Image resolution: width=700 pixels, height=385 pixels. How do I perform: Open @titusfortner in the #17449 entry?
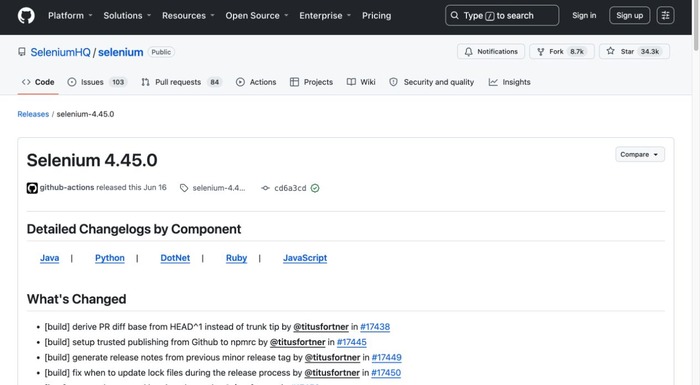pos(333,357)
